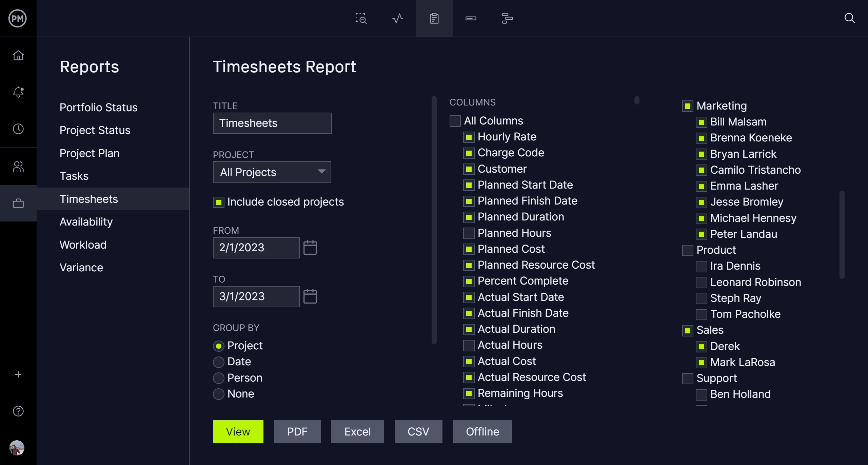Click the View report button
868x465 pixels.
237,431
